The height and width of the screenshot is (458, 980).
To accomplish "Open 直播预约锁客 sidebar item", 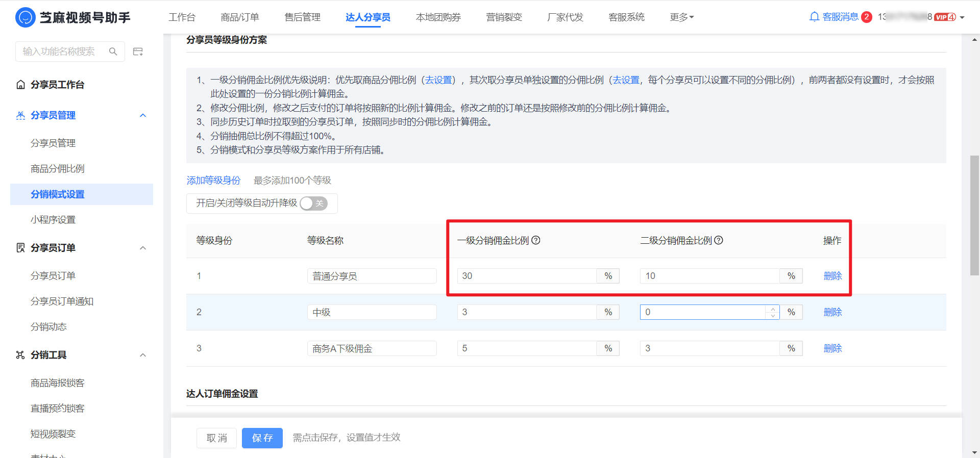I will (x=58, y=409).
